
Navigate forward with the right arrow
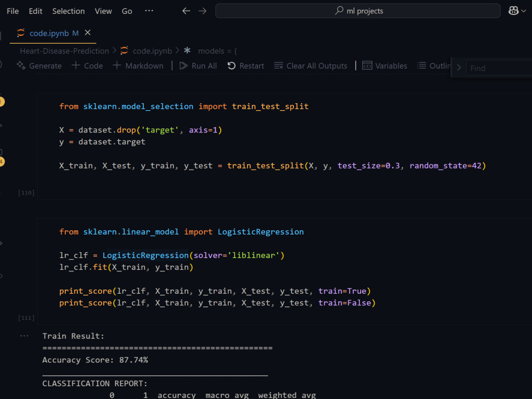click(203, 11)
